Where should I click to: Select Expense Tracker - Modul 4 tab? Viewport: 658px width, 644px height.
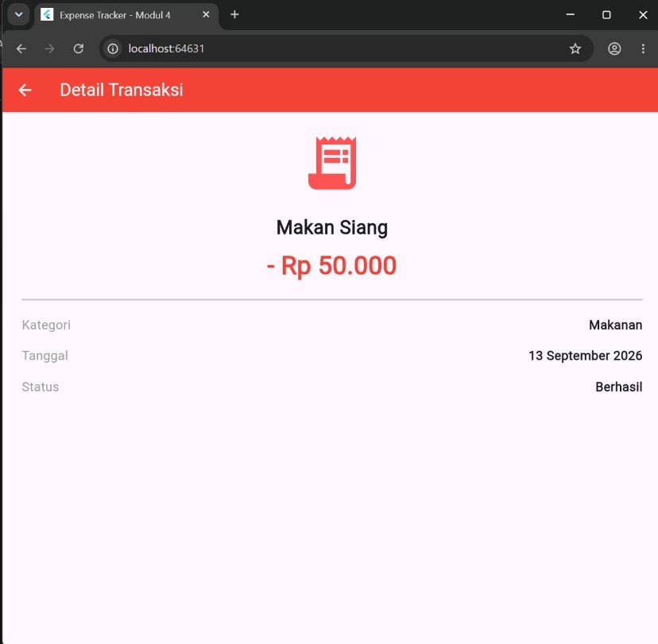126,15
